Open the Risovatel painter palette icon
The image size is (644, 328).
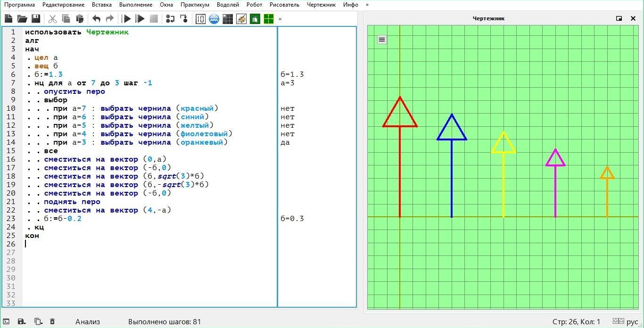click(x=241, y=19)
